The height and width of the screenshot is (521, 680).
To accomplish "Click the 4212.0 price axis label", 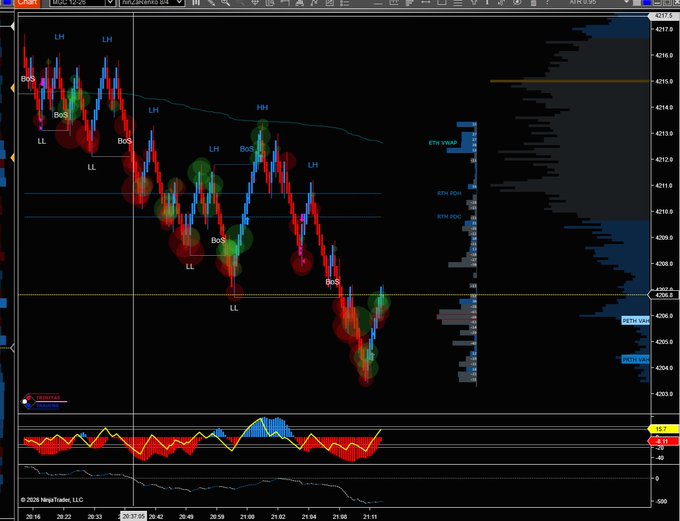I will 664,159.
